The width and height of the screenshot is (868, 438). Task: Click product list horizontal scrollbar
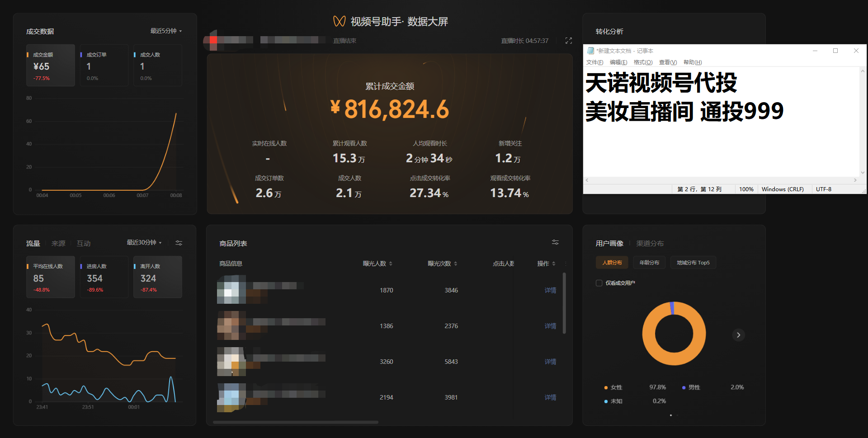(x=296, y=422)
